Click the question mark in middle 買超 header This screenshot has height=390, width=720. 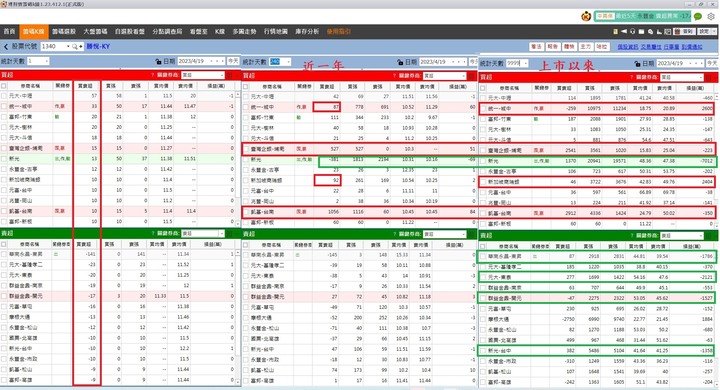coord(394,75)
